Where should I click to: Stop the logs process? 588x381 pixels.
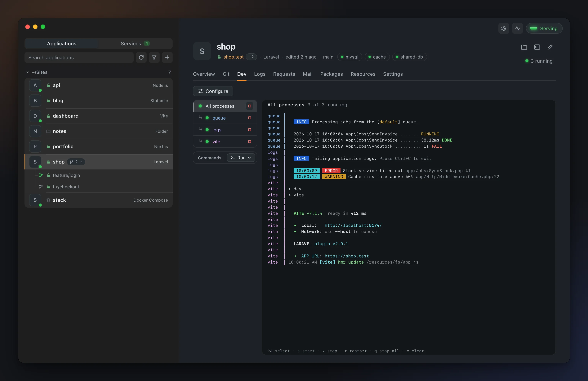250,130
